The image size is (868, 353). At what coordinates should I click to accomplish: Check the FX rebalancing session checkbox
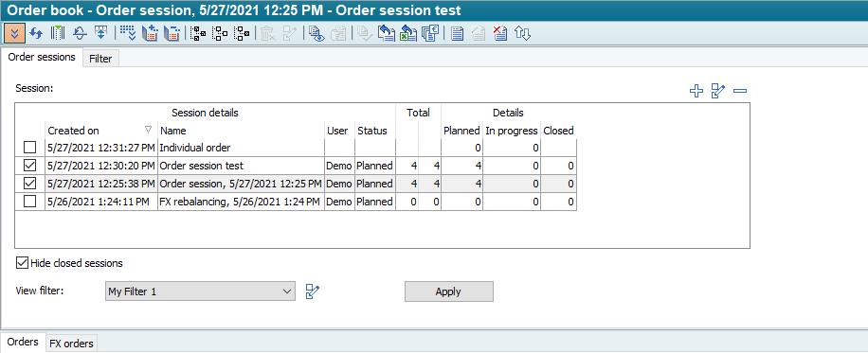(x=30, y=202)
